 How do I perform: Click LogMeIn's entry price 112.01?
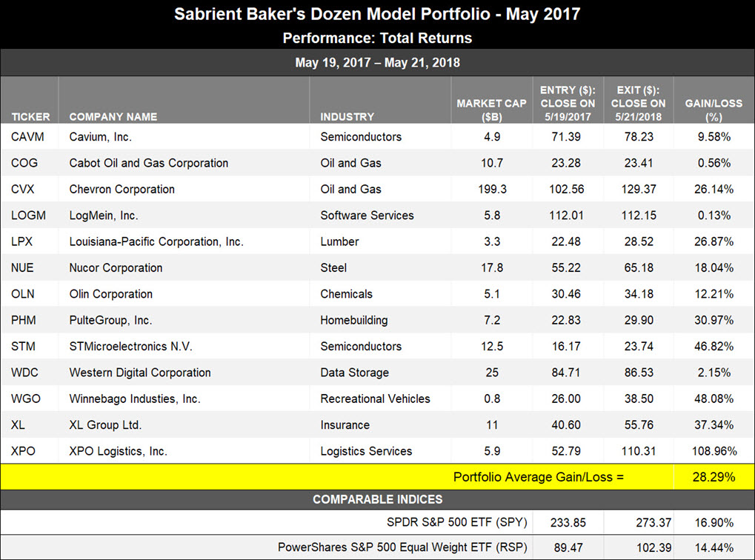566,216
